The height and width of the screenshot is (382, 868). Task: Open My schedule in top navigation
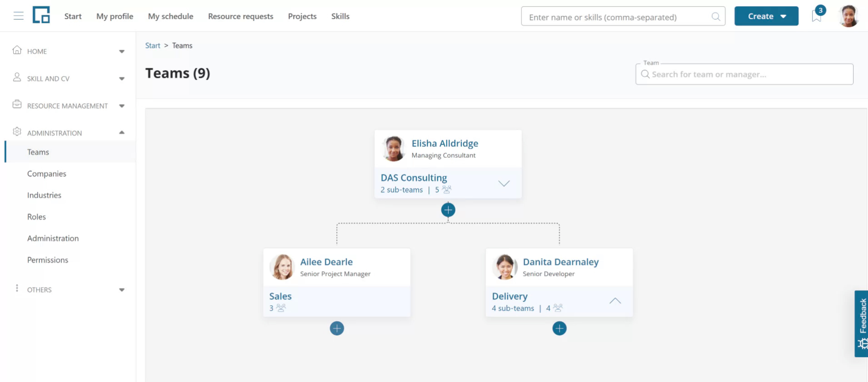click(x=171, y=16)
